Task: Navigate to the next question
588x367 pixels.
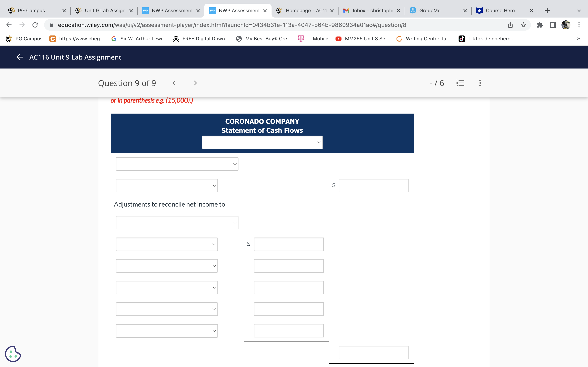Action: [x=195, y=83]
